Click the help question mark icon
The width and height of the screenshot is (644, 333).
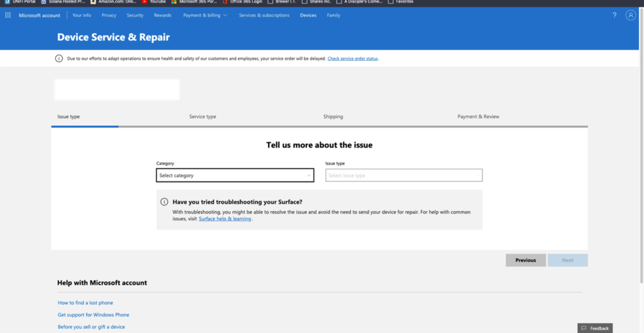tap(614, 15)
